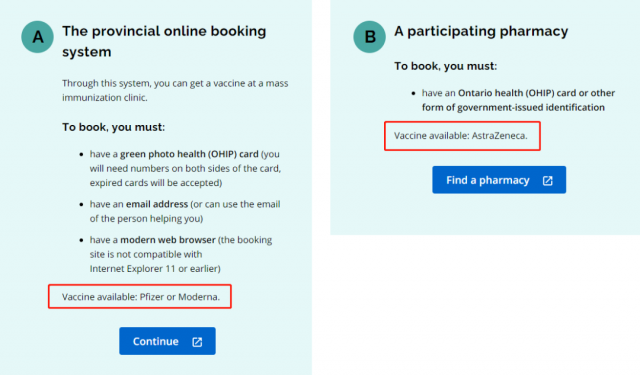Click the Continue button text
This screenshot has height=375, width=640.
point(156,341)
